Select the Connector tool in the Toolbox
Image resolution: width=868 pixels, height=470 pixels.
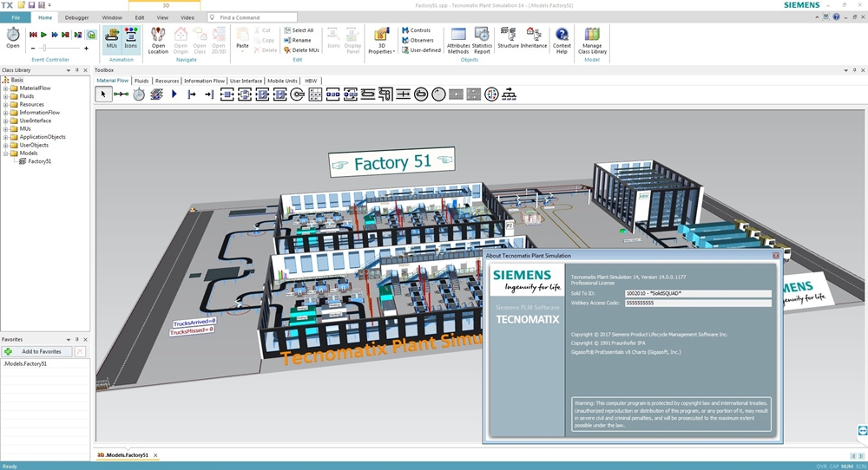click(122, 94)
